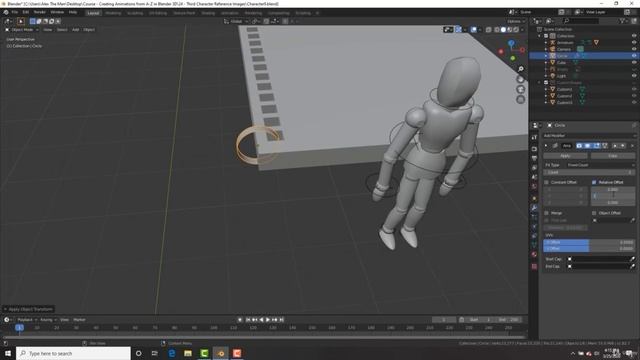Open the Render properties tab icon
This screenshot has width=640, height=360.
pos(534,149)
